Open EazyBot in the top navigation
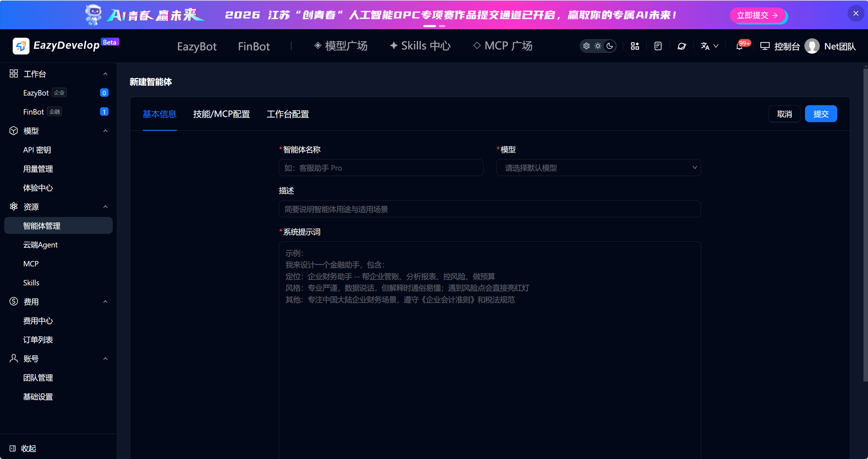 (x=197, y=46)
